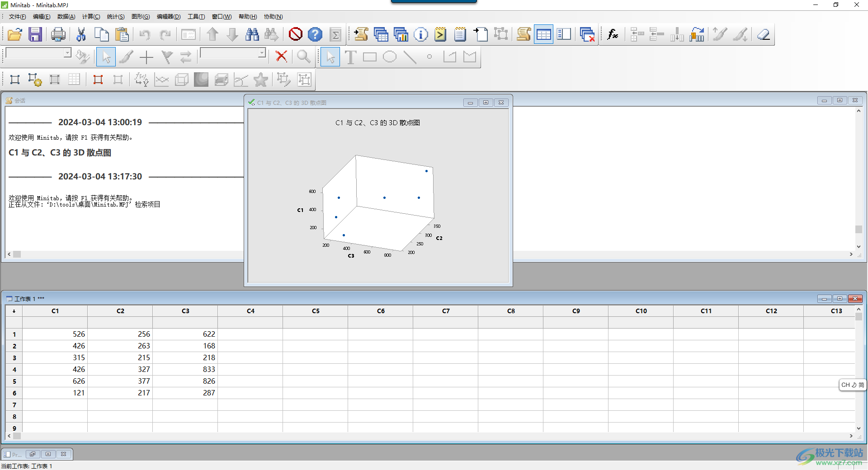Click the Close All Graphs icon

[x=587, y=34]
